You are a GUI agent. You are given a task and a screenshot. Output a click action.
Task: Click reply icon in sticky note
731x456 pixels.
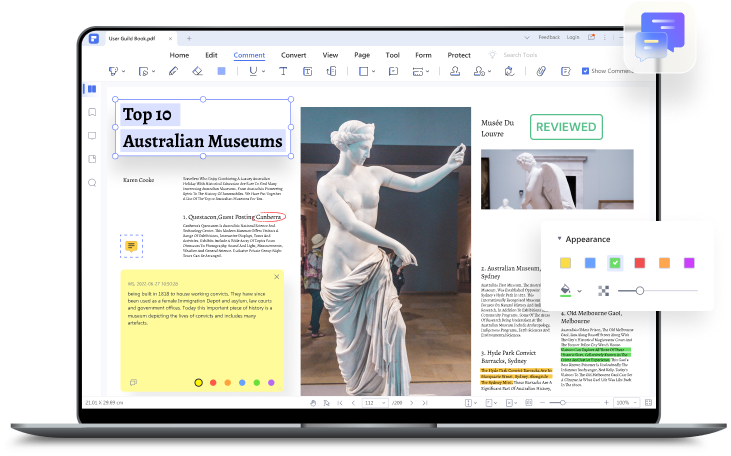click(x=133, y=382)
